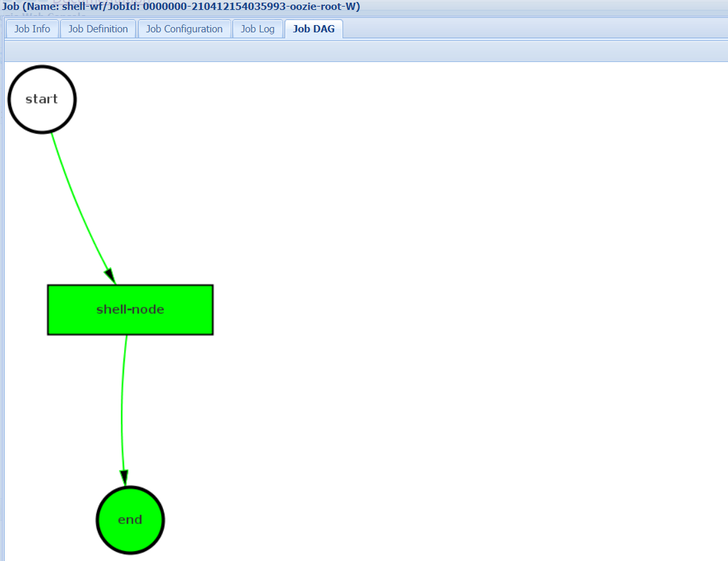728x561 pixels.
Task: Open the Job Configuration tab
Action: pos(184,29)
